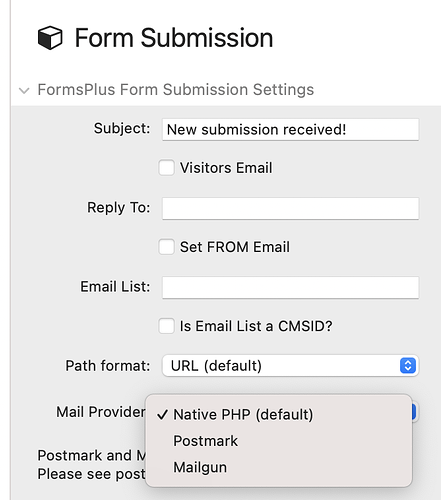Viewport: 441px width, 500px height.
Task: Click the Form Submission cube icon
Action: click(x=50, y=38)
